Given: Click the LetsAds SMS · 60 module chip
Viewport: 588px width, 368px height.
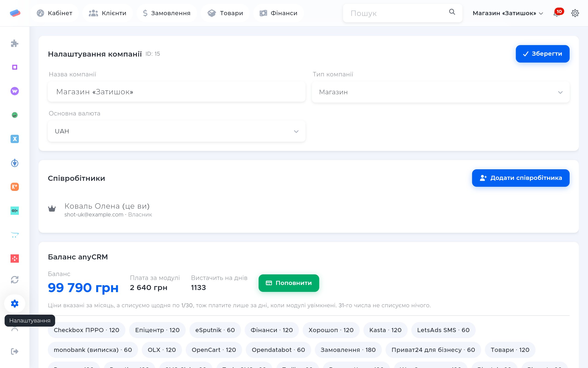Looking at the screenshot, I should coord(443,330).
